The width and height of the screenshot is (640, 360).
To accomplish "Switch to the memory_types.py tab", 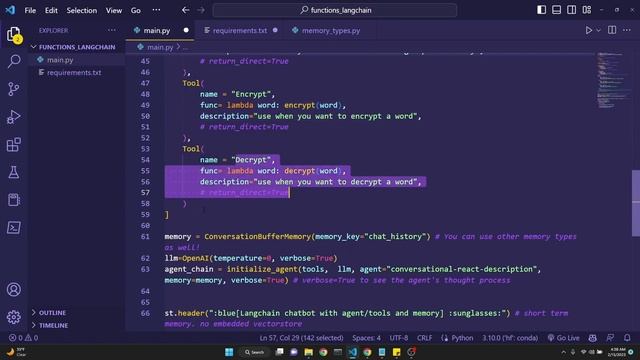I will (331, 30).
